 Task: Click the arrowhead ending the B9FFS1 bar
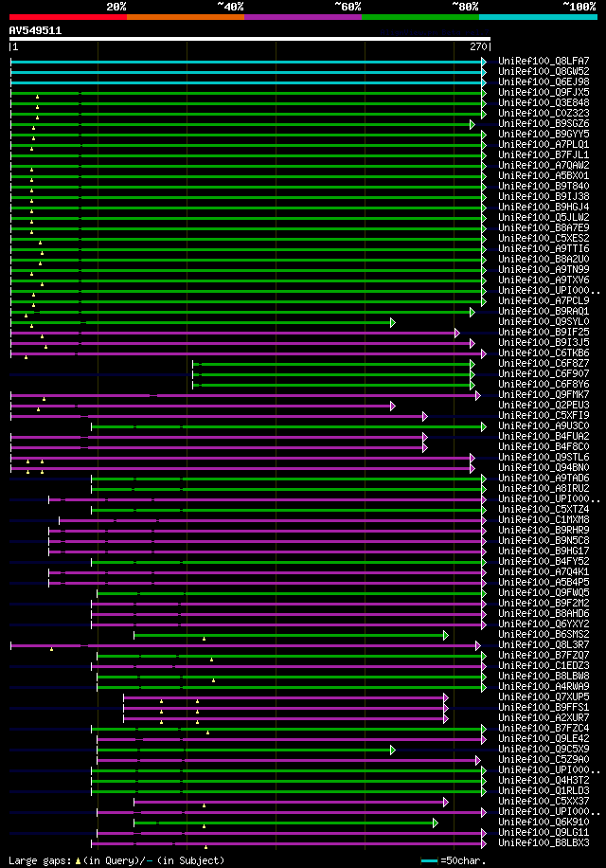coord(446,709)
